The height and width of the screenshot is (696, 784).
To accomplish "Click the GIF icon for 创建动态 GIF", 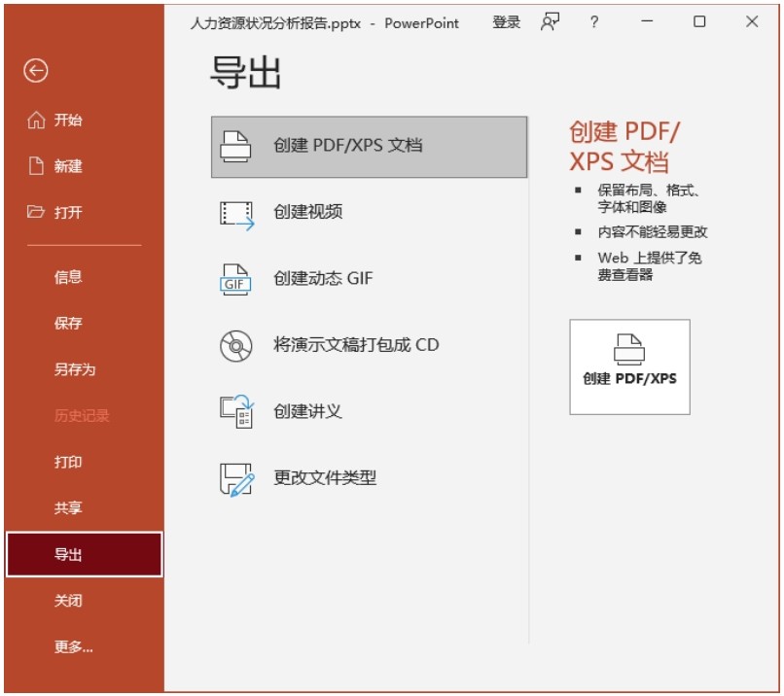I will pos(236,279).
